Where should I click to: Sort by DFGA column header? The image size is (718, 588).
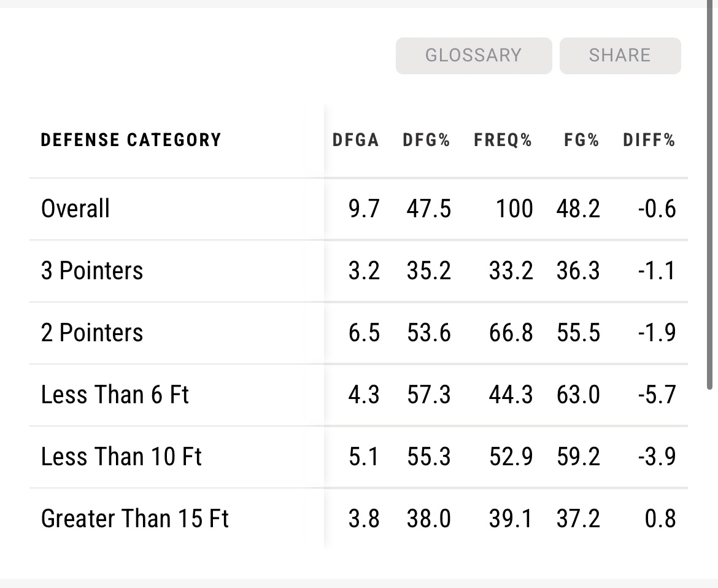[355, 140]
